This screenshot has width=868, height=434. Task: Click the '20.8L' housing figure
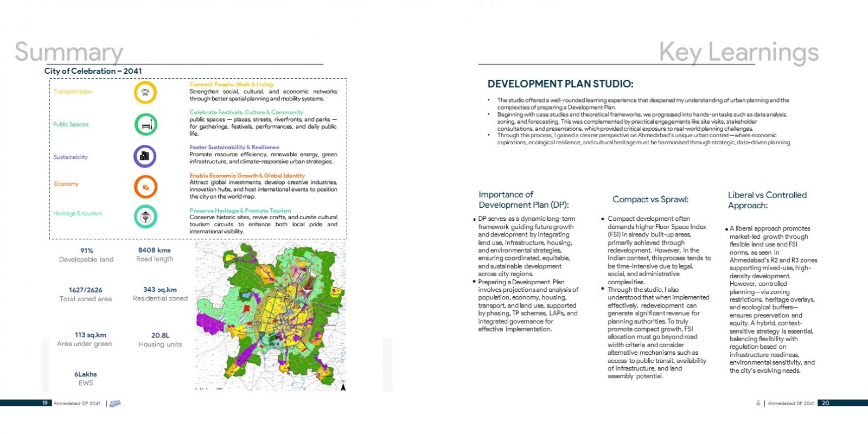coord(161,336)
